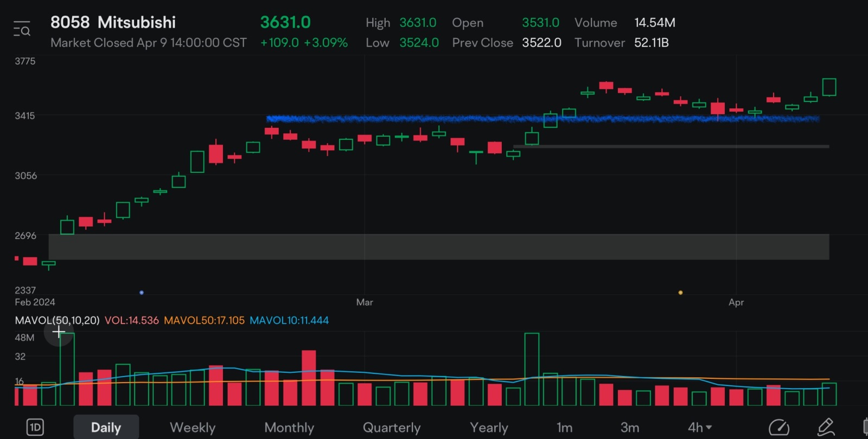The image size is (868, 439).
Task: Click the 48M volume axis label
Action: pos(24,338)
